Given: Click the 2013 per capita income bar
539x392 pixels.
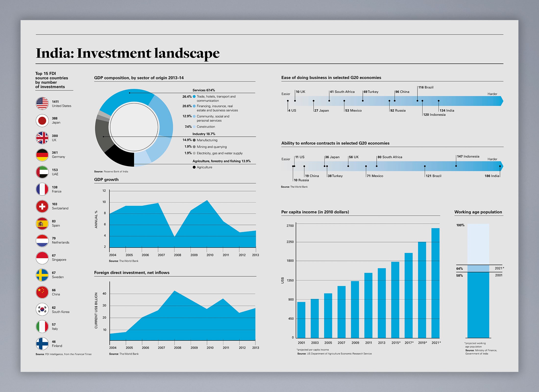Looking at the screenshot, I should tap(382, 303).
